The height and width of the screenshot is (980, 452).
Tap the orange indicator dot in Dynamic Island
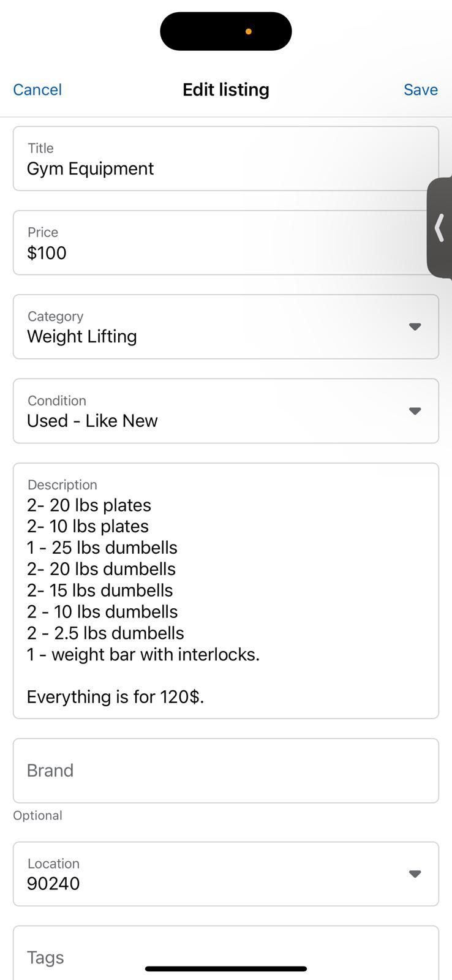tap(248, 31)
